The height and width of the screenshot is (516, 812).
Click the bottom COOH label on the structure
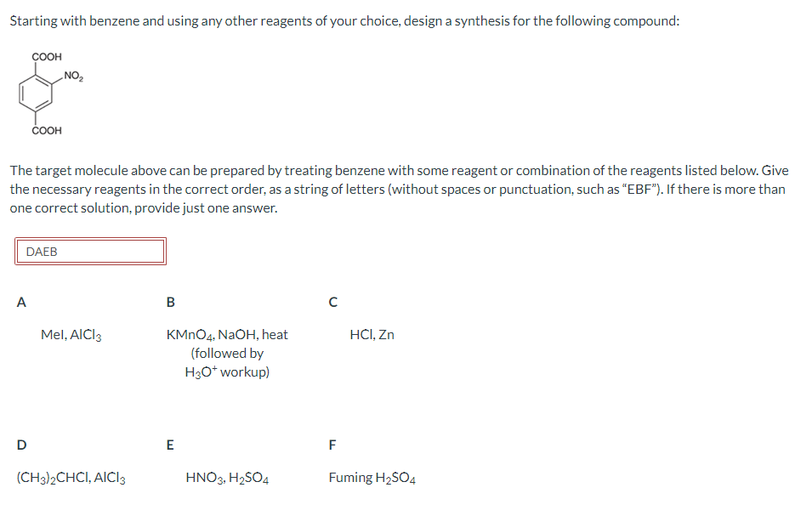[45, 130]
